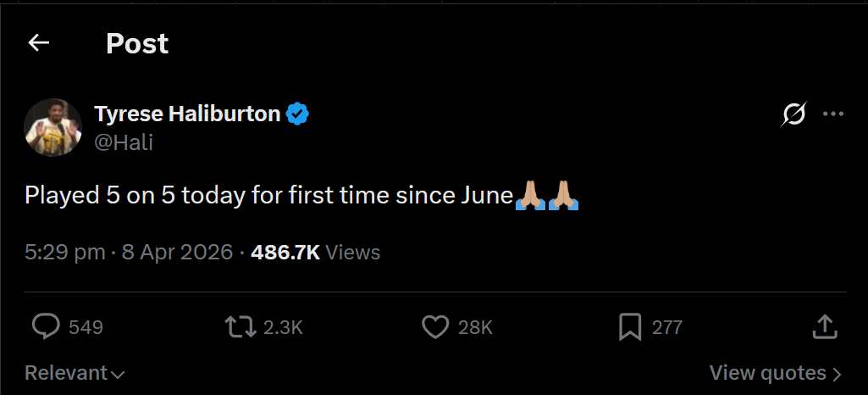Image resolution: width=868 pixels, height=395 pixels.
Task: Open View quotes
Action: coord(776,373)
